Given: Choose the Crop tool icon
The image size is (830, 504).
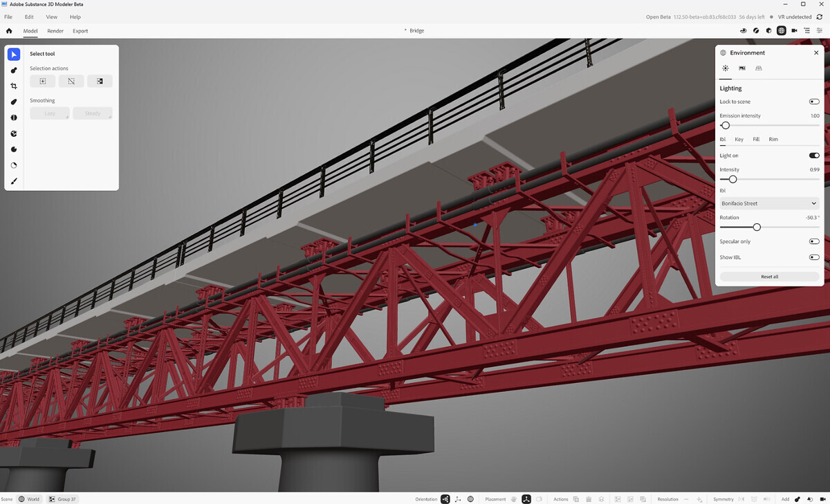Looking at the screenshot, I should (14, 86).
